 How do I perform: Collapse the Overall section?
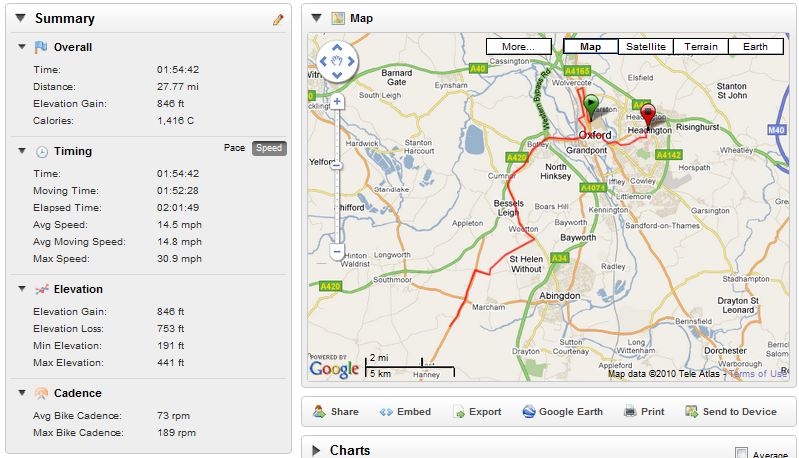21,47
